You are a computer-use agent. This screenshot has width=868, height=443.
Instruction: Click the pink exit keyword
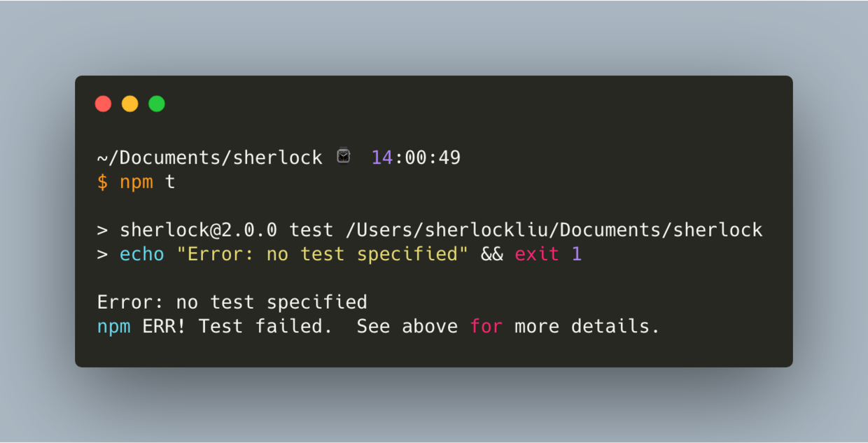pyautogui.click(x=537, y=254)
